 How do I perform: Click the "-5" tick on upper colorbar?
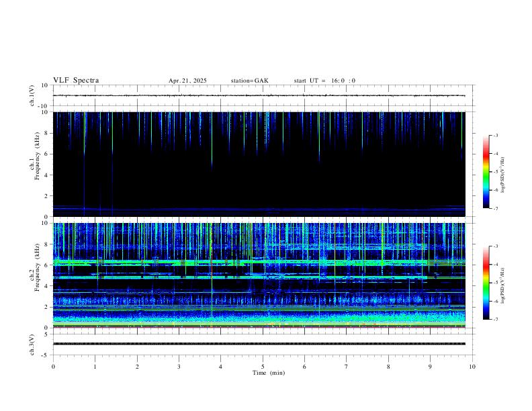tap(495, 172)
